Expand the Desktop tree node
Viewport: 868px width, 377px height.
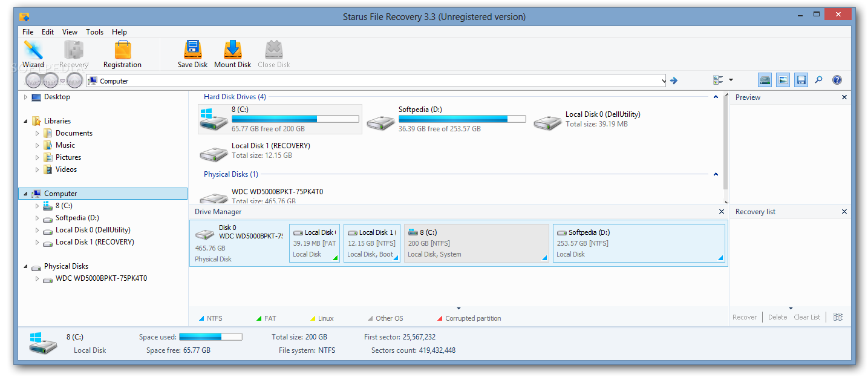point(25,97)
